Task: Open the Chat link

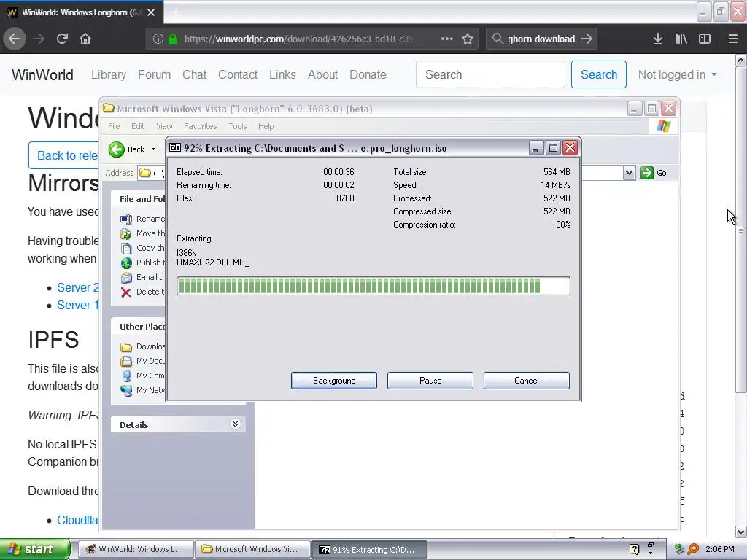Action: (194, 75)
